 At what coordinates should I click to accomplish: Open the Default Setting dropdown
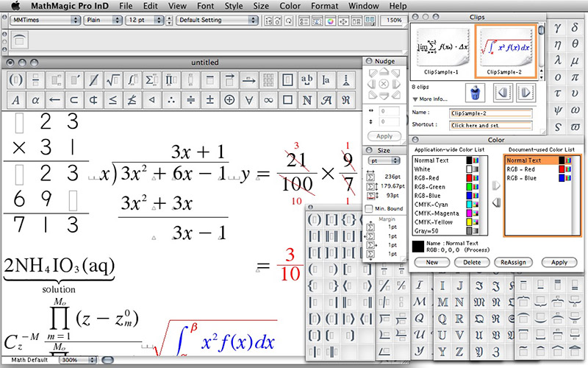[218, 20]
